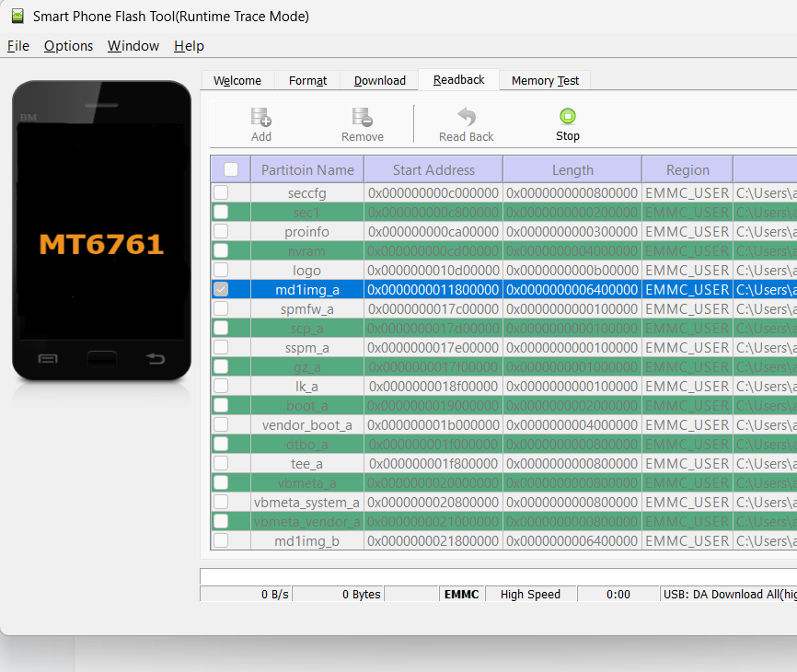797x672 pixels.
Task: Uncheck the md1img_a partition checkbox
Action: click(x=221, y=290)
